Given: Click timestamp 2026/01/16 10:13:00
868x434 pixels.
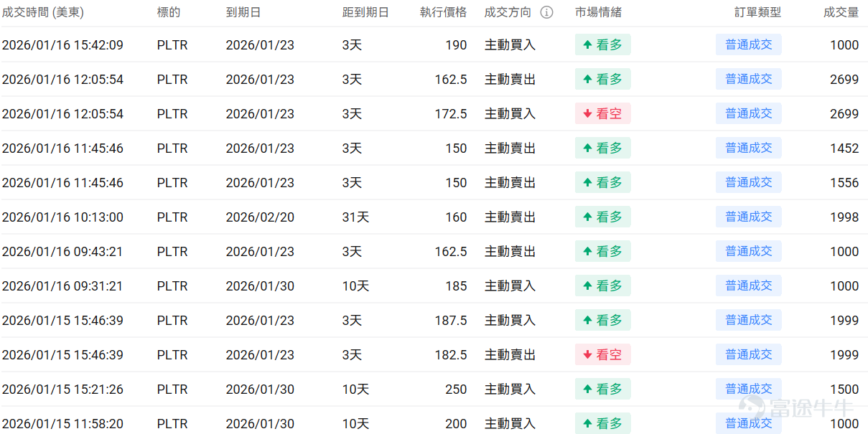Looking at the screenshot, I should click(62, 217).
